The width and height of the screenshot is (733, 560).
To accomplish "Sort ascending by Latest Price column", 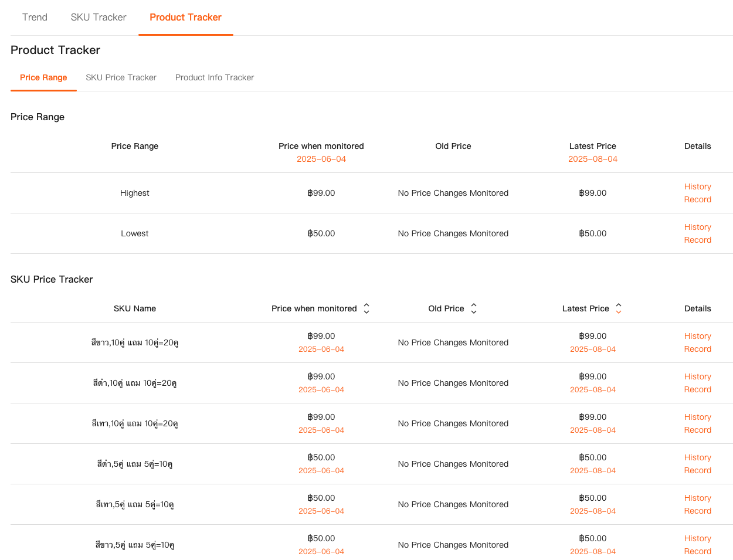I will click(618, 305).
